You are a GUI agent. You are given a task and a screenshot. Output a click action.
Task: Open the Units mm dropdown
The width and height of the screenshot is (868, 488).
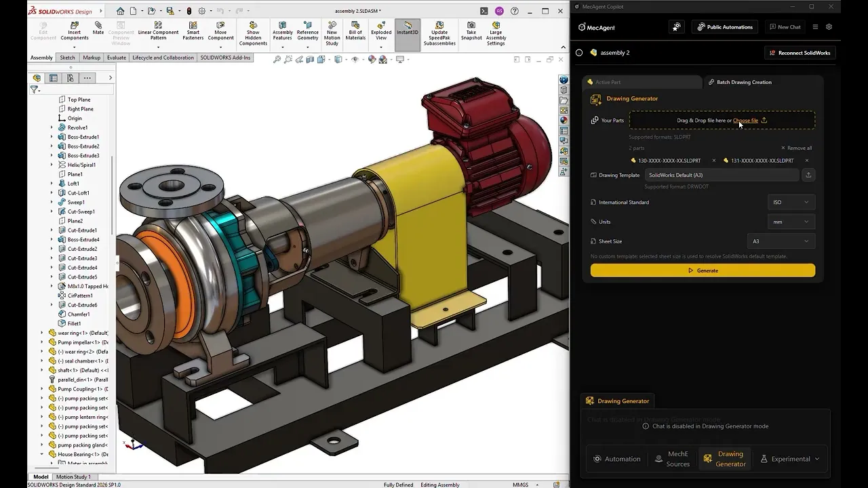(x=791, y=222)
